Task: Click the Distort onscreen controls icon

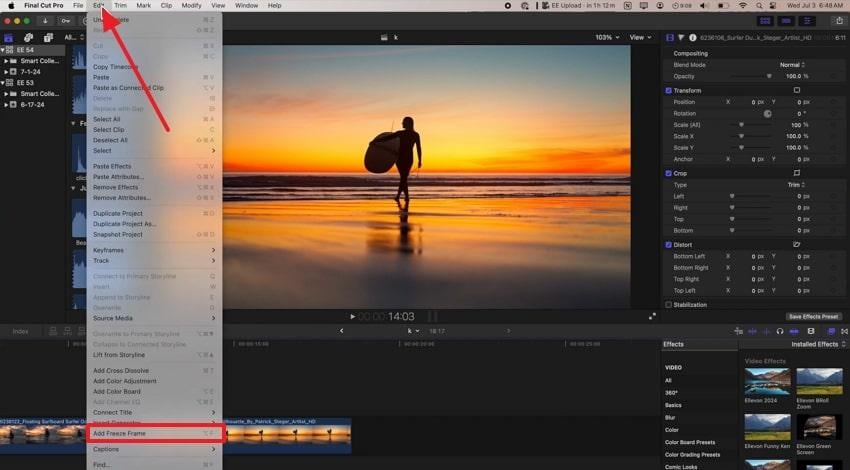Action: click(x=796, y=244)
